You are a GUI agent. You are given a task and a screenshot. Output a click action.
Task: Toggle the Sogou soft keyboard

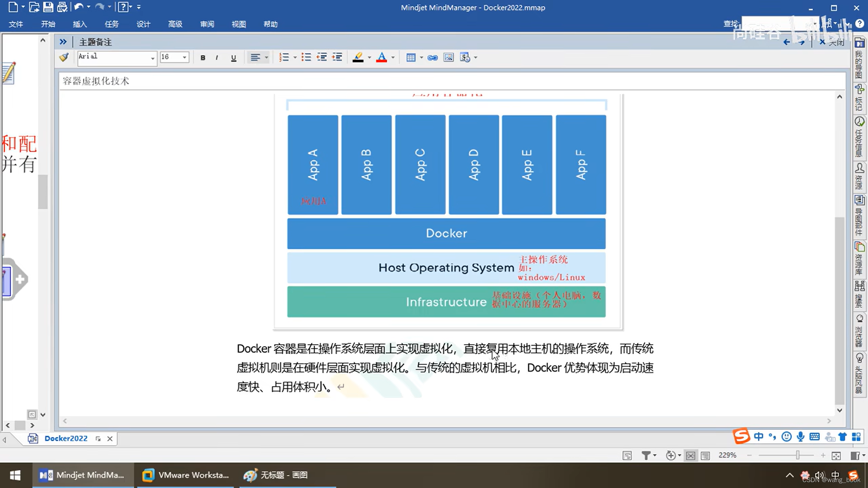point(815,436)
